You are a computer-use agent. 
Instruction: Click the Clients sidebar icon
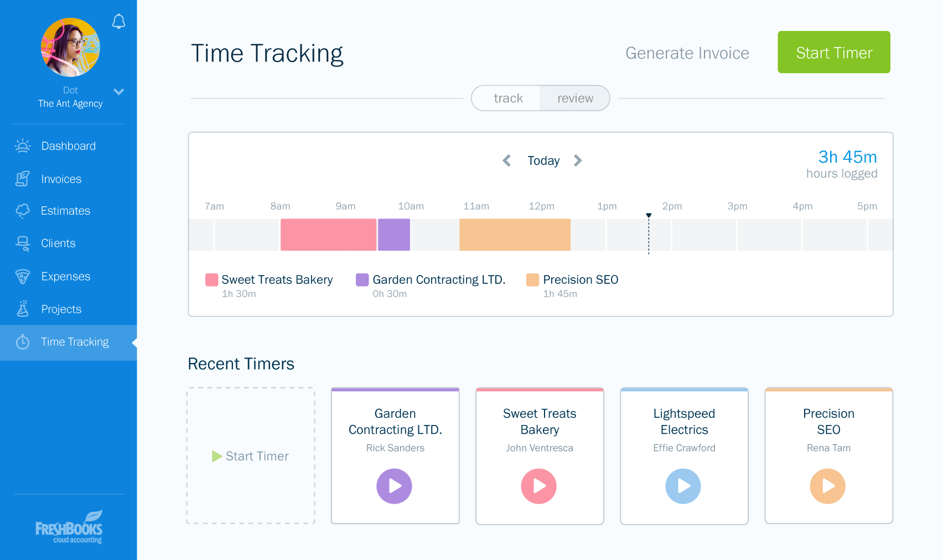coord(22,243)
